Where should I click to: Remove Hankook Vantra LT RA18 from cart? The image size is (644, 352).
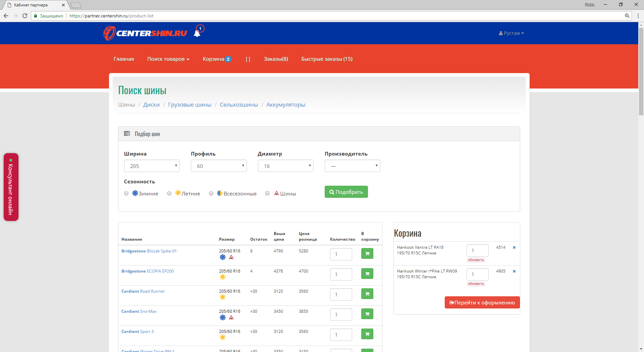(514, 247)
